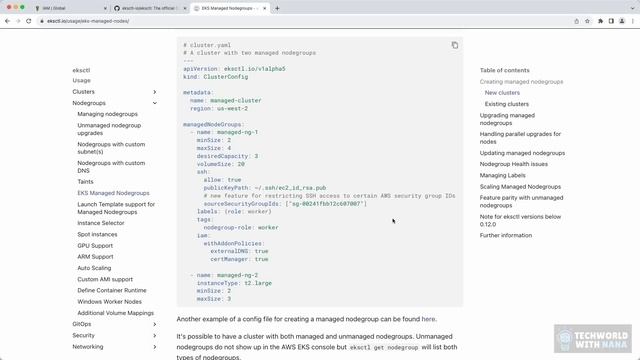
Task: Jump to Note for eksctl versions below 0.12.0
Action: point(520,220)
